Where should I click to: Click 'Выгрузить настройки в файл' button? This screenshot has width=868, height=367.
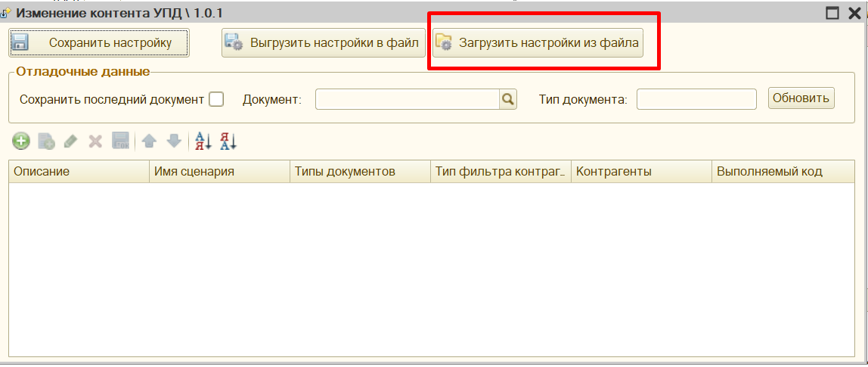coord(324,43)
